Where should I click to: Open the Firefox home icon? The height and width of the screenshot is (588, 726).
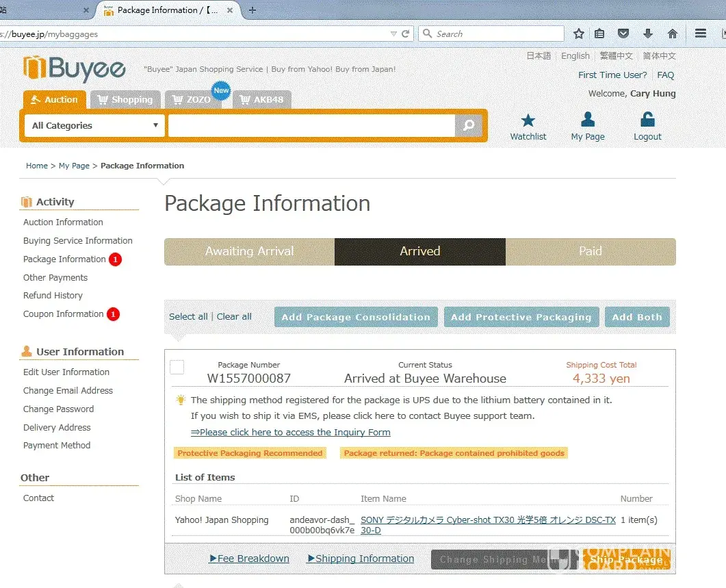pyautogui.click(x=673, y=34)
